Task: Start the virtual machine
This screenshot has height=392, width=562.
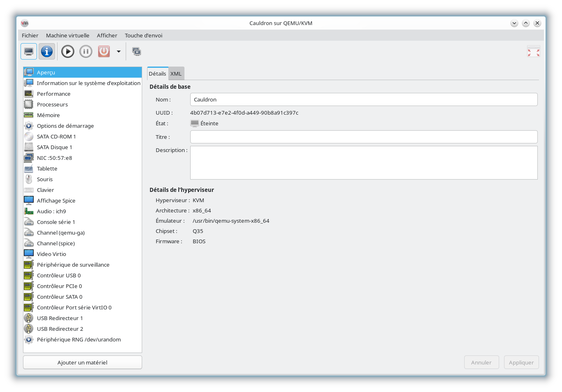Action: coord(68,51)
